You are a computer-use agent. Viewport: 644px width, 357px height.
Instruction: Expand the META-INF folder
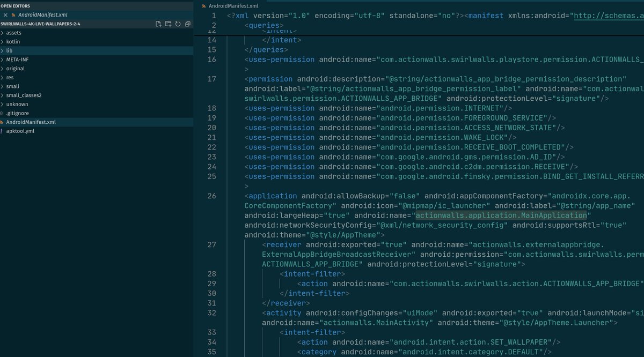tap(97, 59)
